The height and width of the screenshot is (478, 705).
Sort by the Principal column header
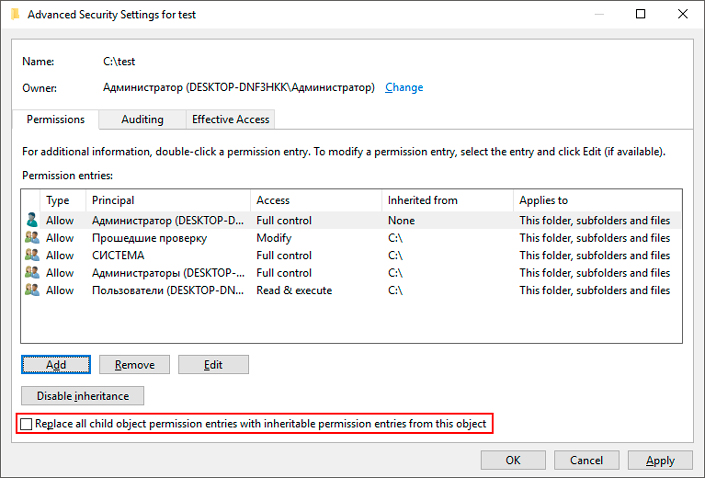click(x=168, y=200)
